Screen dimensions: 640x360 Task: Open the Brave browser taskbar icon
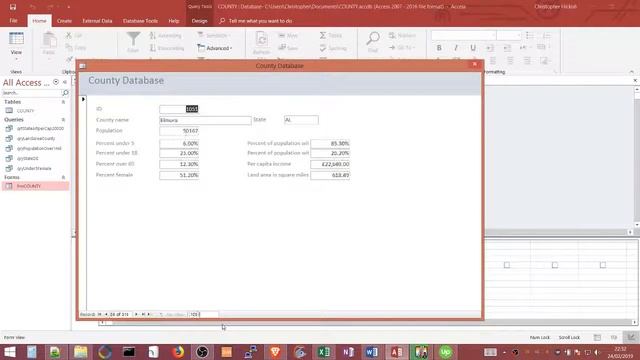pos(275,352)
